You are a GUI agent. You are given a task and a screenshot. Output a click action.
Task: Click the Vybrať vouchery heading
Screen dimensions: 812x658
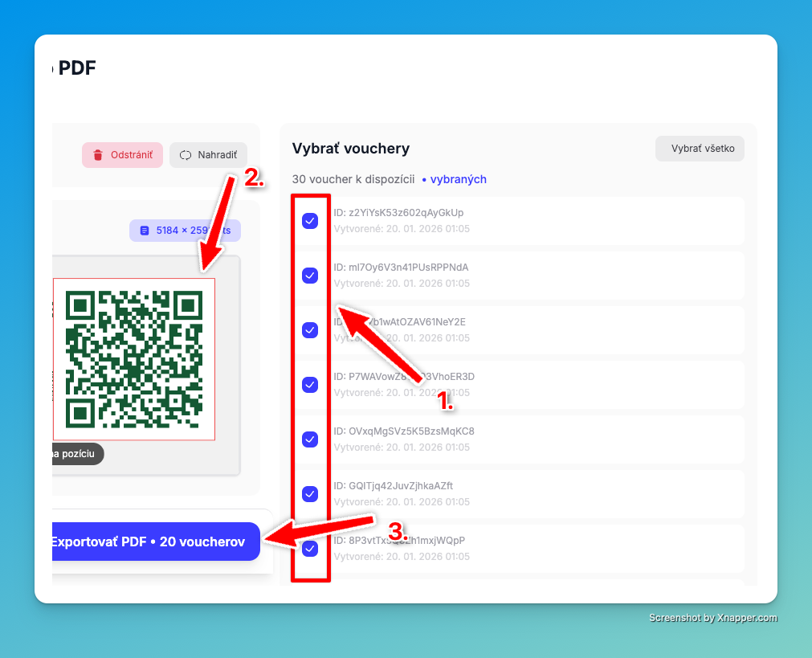point(351,149)
